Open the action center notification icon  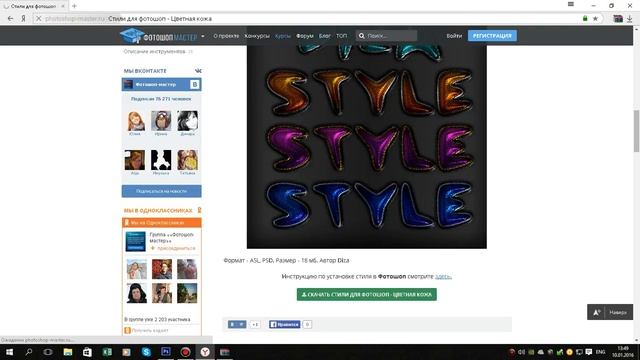click(x=589, y=352)
